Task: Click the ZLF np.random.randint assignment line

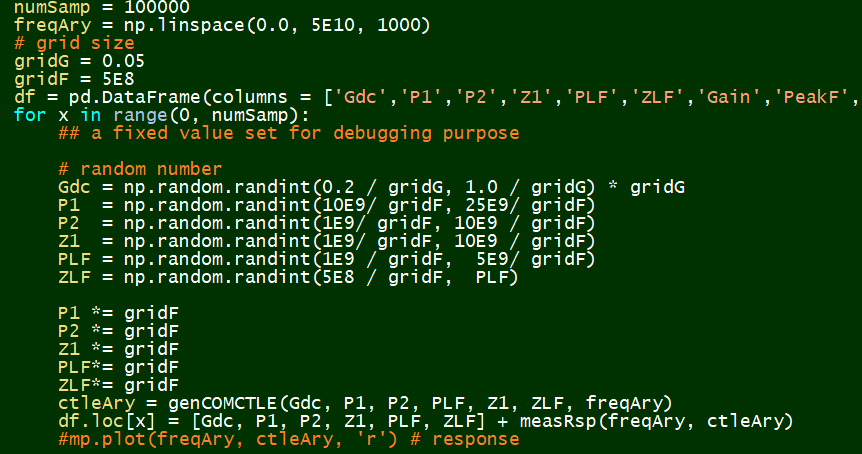Action: pyautogui.click(x=288, y=277)
